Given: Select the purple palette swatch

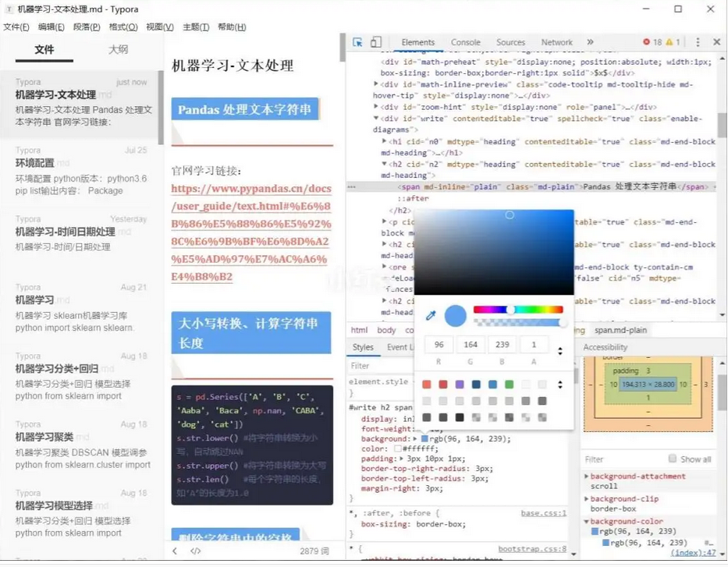Looking at the screenshot, I should (x=460, y=384).
